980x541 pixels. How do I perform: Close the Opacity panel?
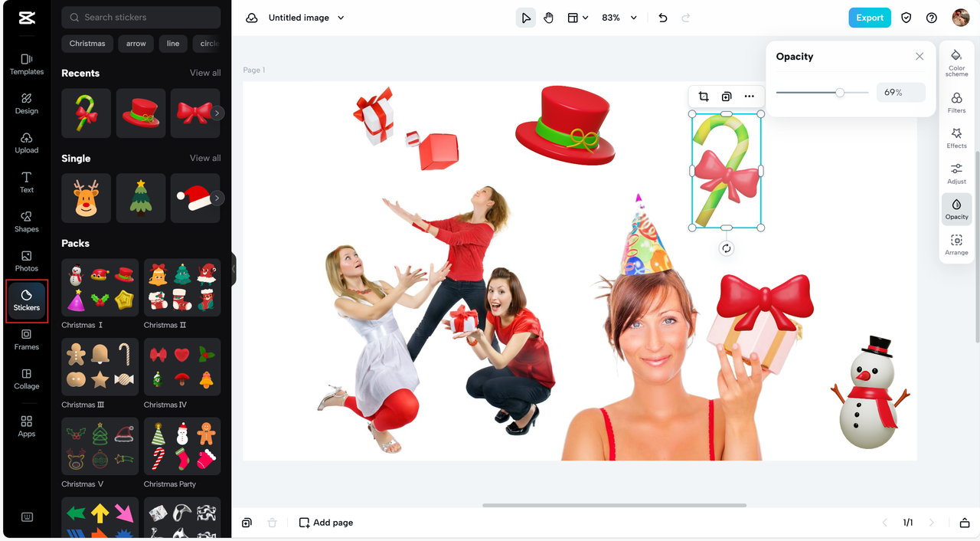pos(920,57)
